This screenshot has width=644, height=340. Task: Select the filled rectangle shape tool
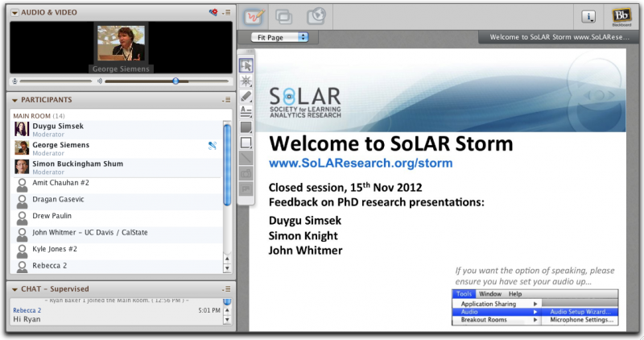pos(246,127)
